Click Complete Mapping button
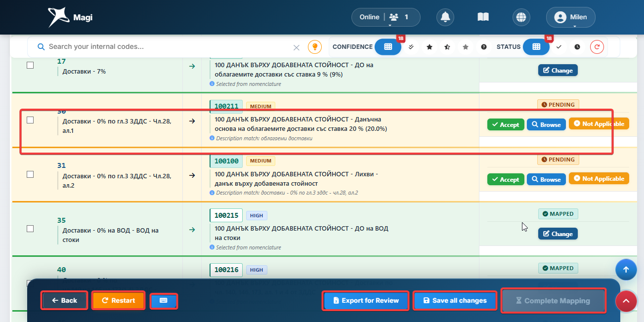 pos(553,300)
